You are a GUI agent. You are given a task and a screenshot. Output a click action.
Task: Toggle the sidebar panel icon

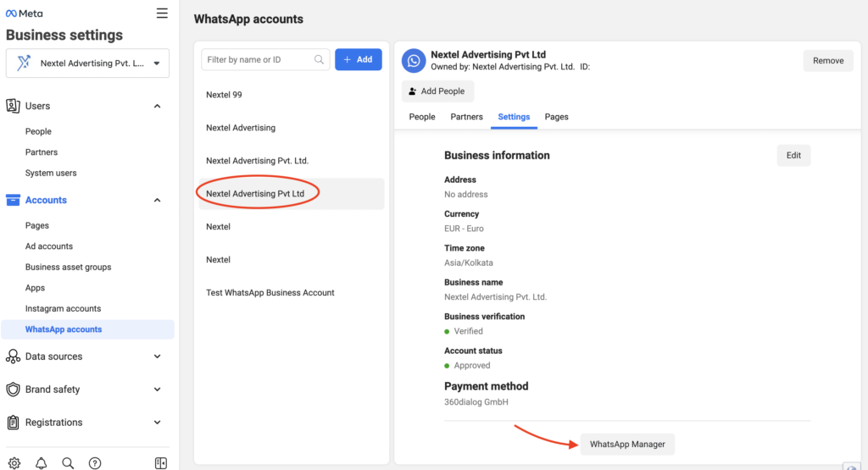(x=160, y=463)
